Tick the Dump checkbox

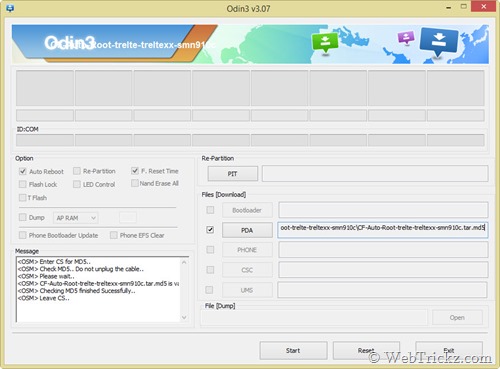(x=23, y=217)
